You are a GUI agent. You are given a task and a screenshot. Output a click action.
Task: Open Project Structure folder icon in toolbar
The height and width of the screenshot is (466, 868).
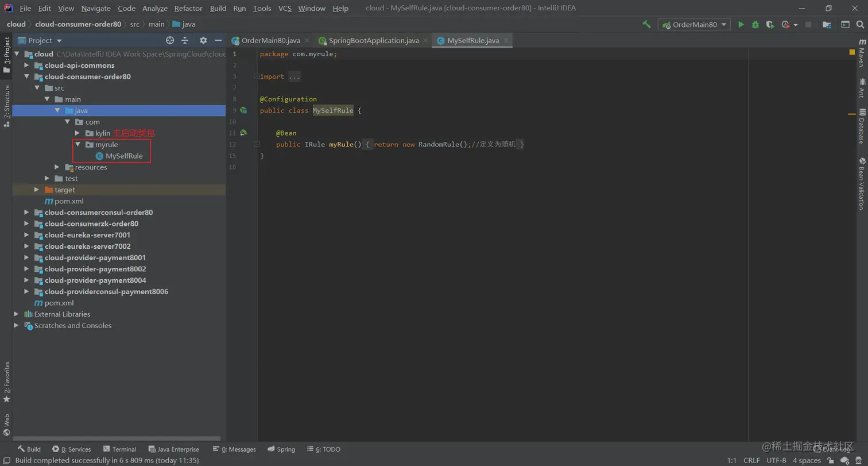pos(827,25)
